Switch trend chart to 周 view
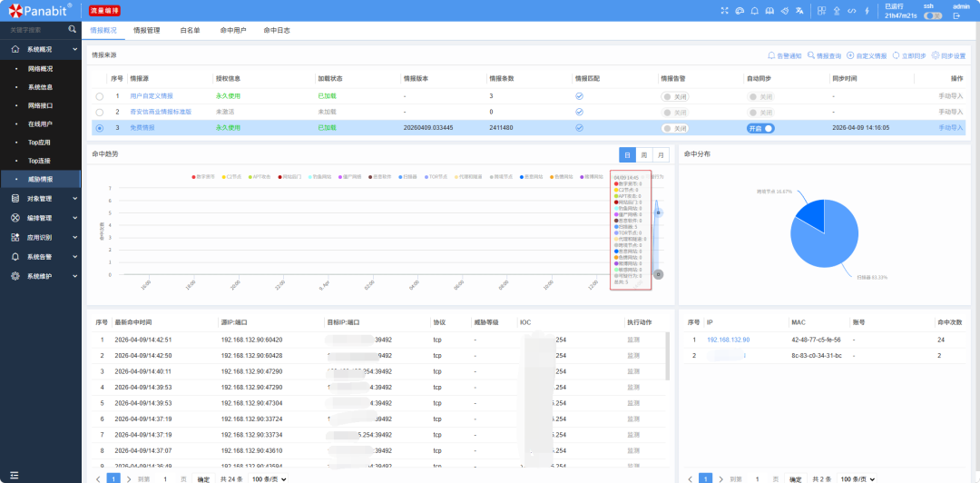 tap(643, 154)
